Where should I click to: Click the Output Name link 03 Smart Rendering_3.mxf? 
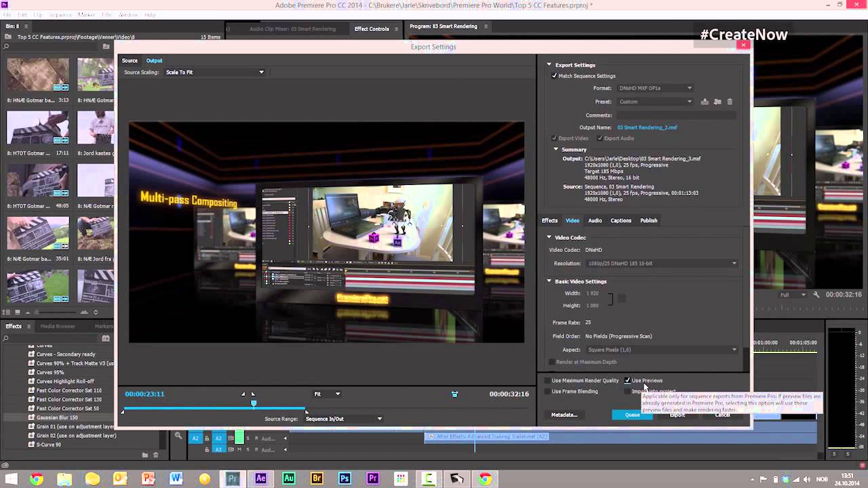coord(647,127)
